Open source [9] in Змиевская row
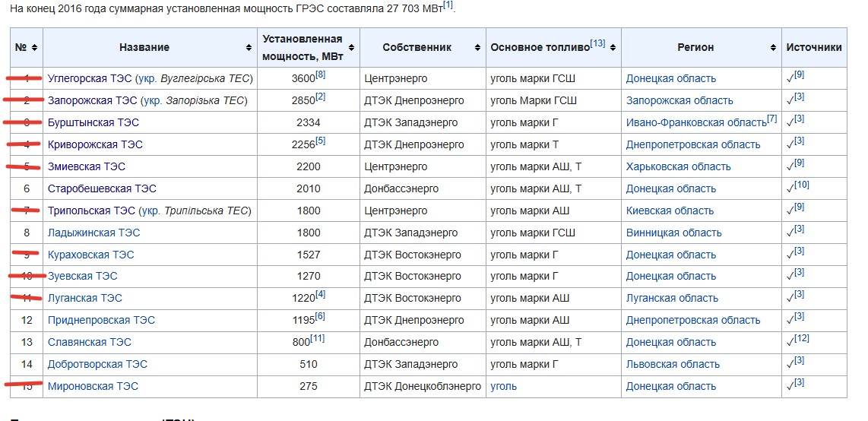868x421 pixels. [x=800, y=162]
